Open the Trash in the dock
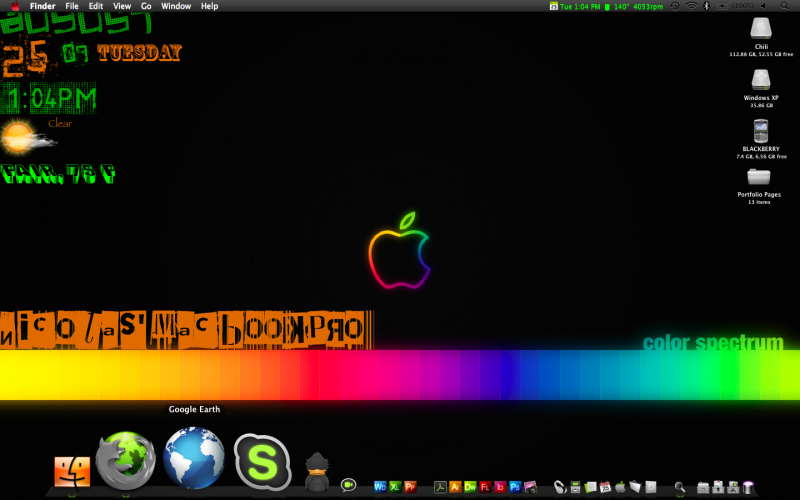The width and height of the screenshot is (800, 500). (748, 487)
